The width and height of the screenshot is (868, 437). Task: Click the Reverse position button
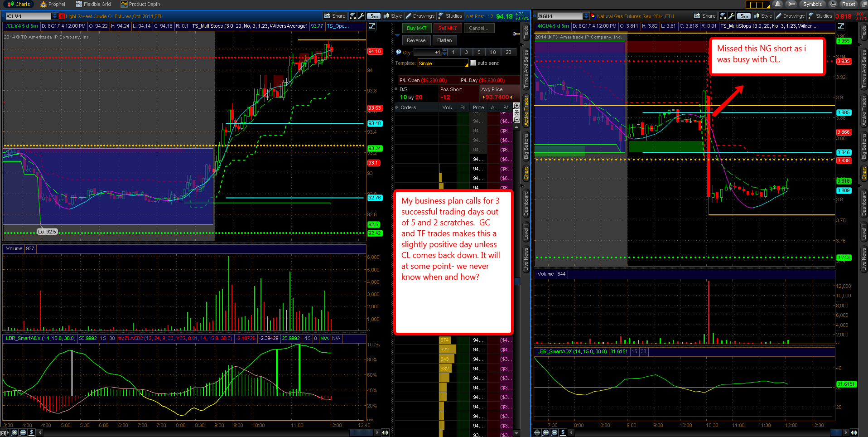pos(416,40)
